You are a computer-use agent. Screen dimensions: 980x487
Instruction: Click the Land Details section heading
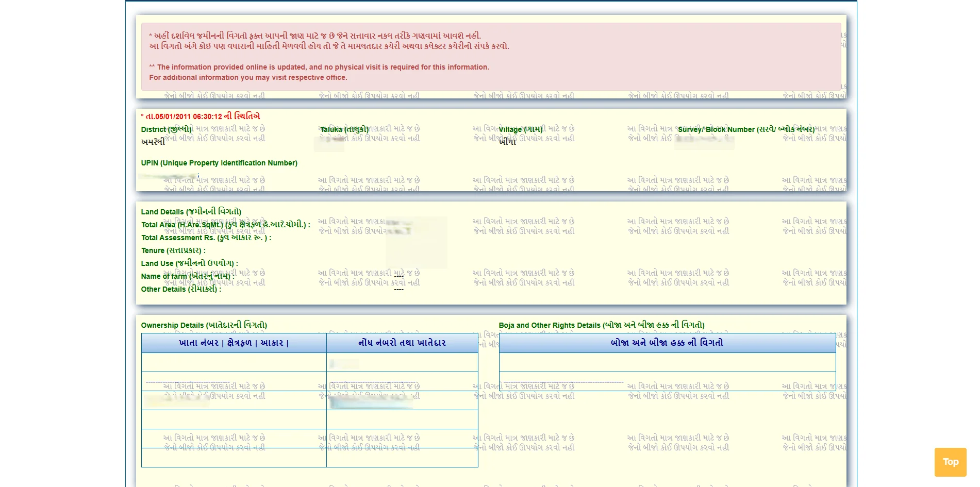191,212
